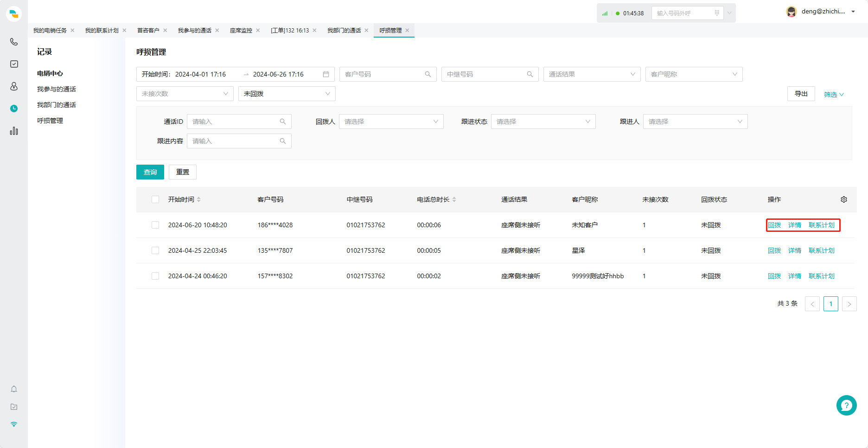
Task: Switch to 我参与的通话 tab
Action: (195, 31)
